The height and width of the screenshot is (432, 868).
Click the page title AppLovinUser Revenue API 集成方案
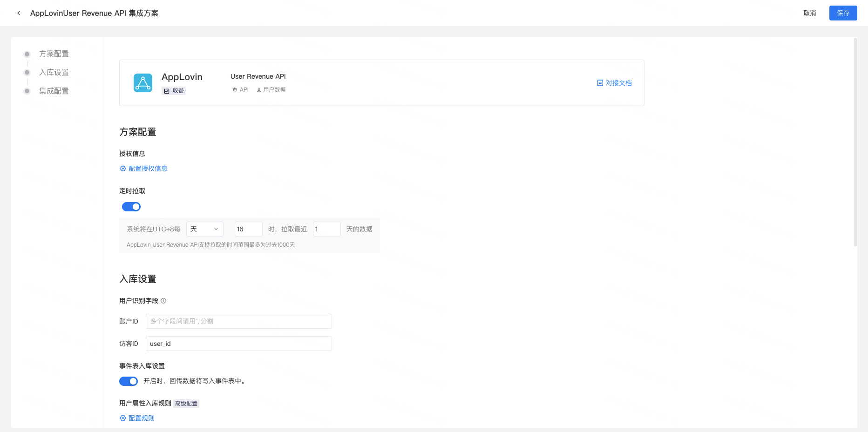(x=94, y=13)
